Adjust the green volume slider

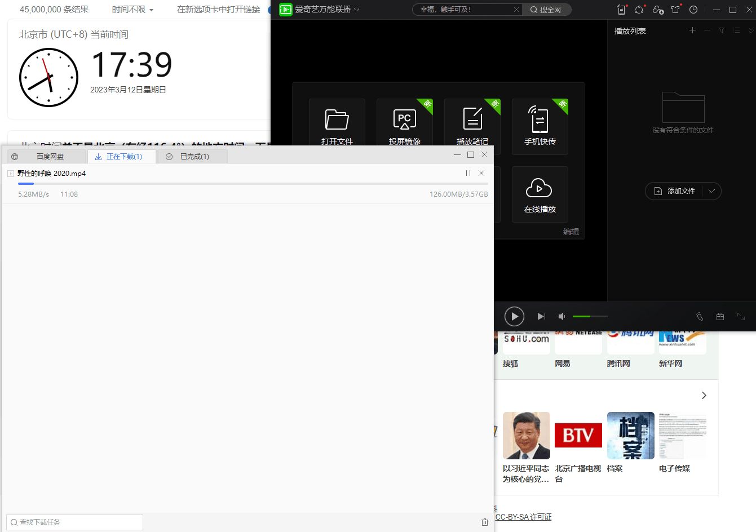click(590, 317)
